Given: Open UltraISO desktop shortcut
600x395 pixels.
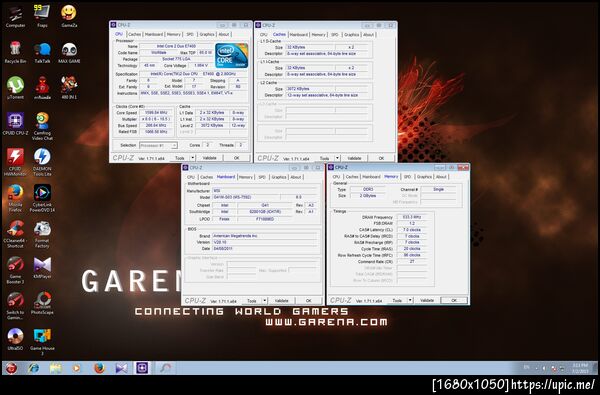Looking at the screenshot, I should click(x=15, y=339).
